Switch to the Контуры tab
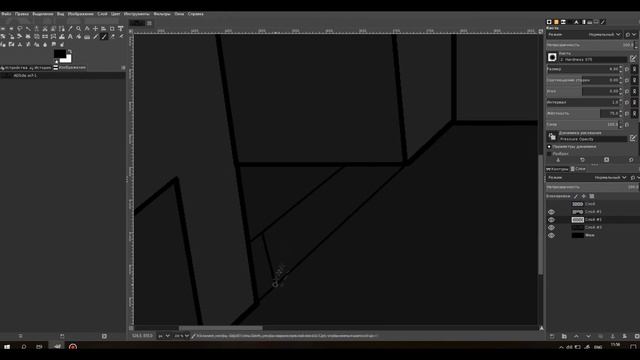Screen dimensions: 640x360 (x=557, y=169)
